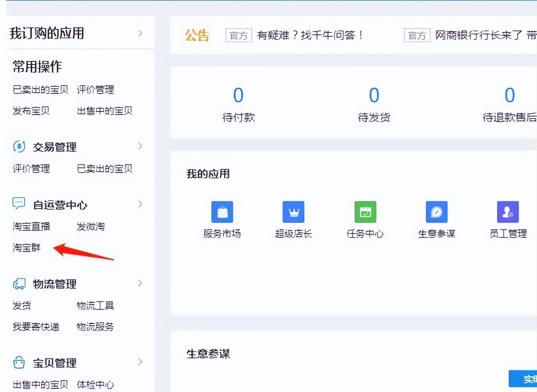Image resolution: width=537 pixels, height=392 pixels.
Task: Open the 生意参谋 compass icon
Action: [436, 212]
